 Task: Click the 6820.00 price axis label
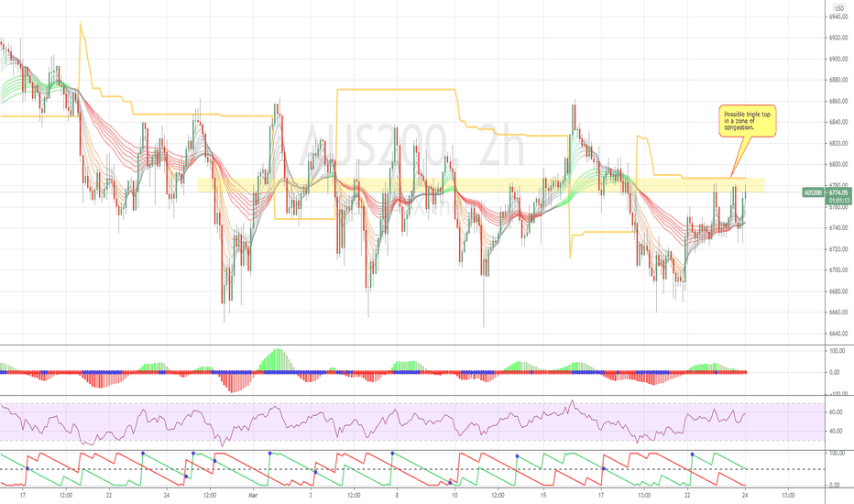[x=838, y=143]
